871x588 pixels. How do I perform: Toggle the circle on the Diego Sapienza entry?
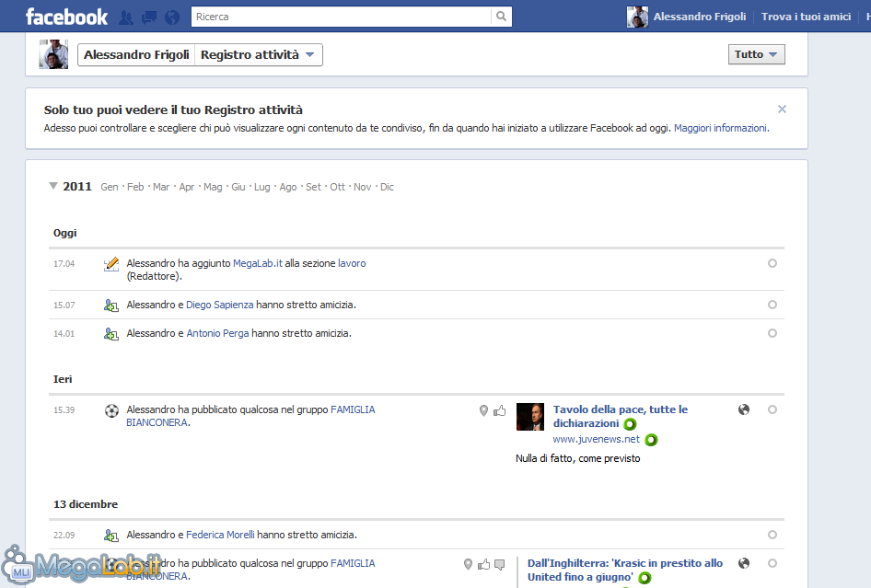click(x=772, y=305)
